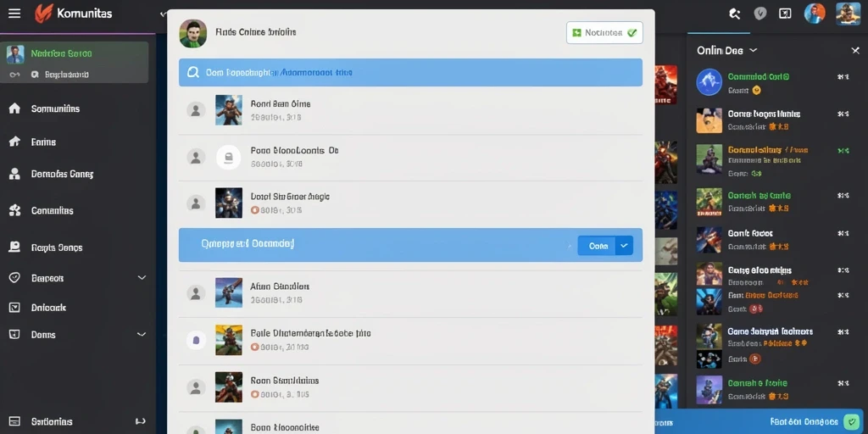
Task: Expand the dropdown chevron next to Komunitas
Action: click(163, 14)
